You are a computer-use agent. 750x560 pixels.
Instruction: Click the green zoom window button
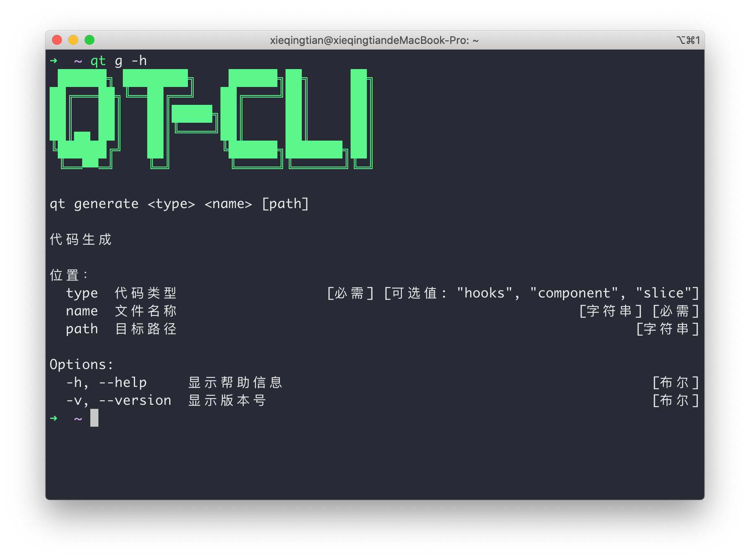click(89, 40)
